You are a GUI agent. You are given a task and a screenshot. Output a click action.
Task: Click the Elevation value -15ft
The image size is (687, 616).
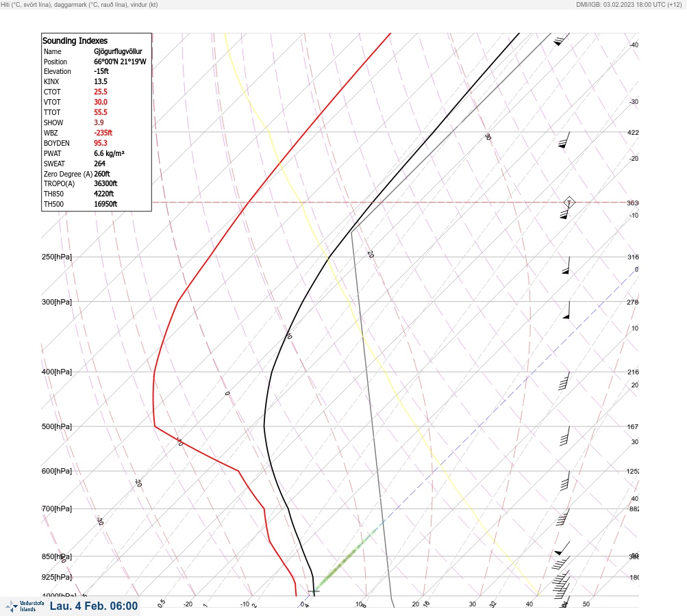coord(101,71)
